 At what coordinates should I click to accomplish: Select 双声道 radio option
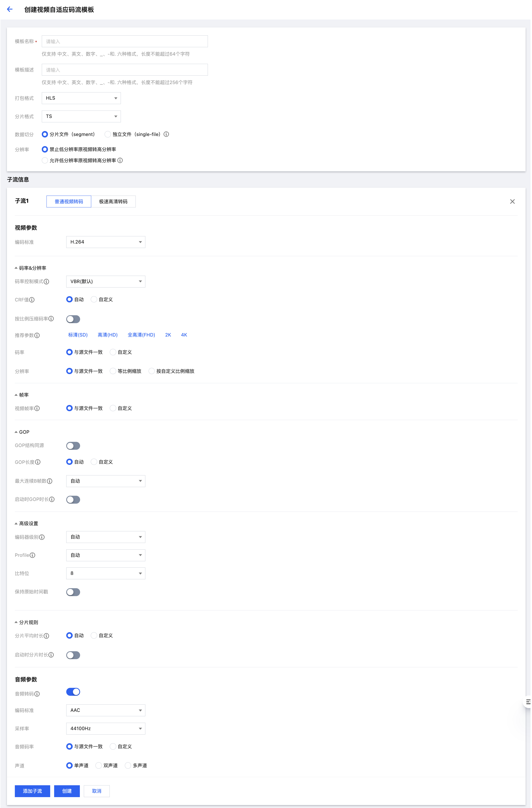click(99, 765)
